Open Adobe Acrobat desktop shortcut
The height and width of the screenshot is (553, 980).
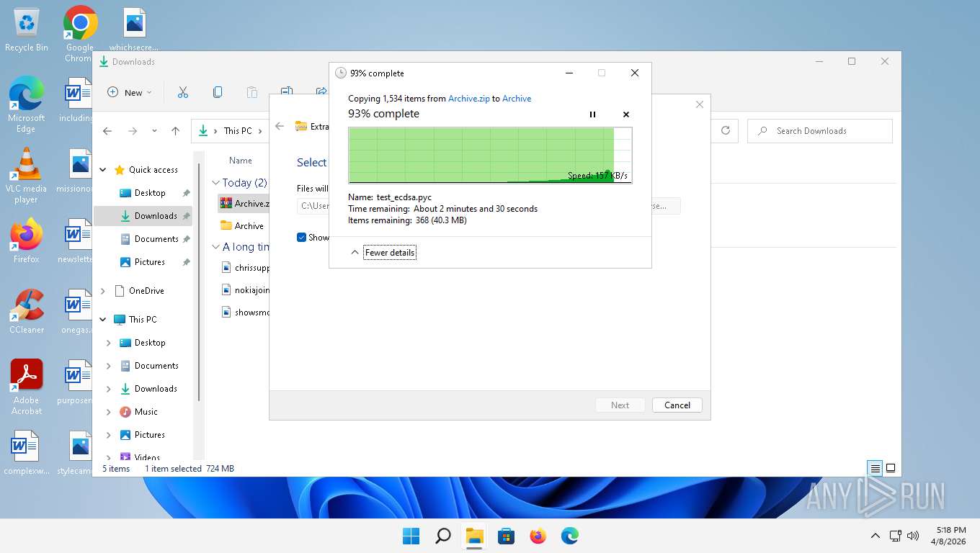point(27,387)
